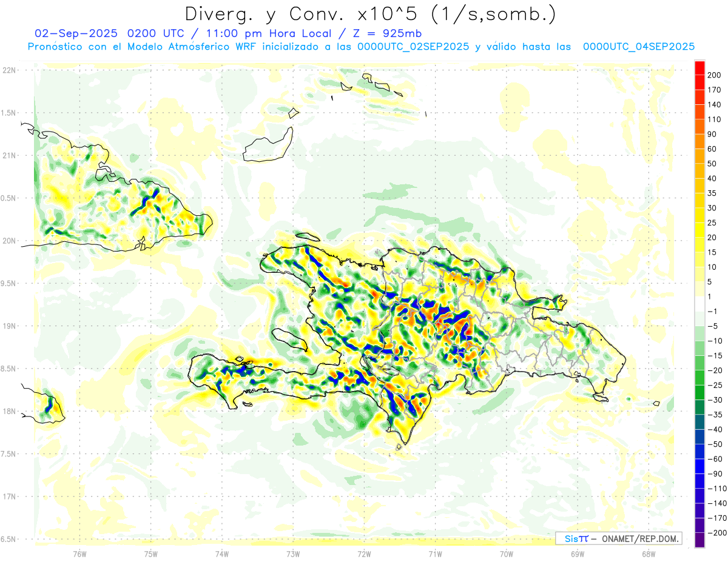Click the bright red top colorbar segment above 200
728x562 pixels.
(700, 67)
